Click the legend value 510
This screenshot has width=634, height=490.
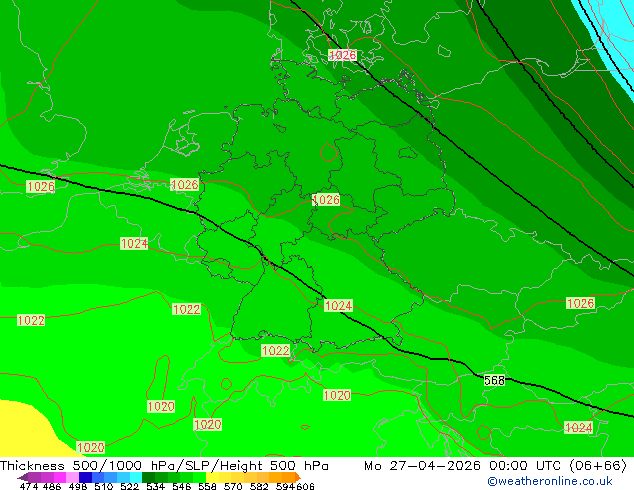tap(104, 486)
